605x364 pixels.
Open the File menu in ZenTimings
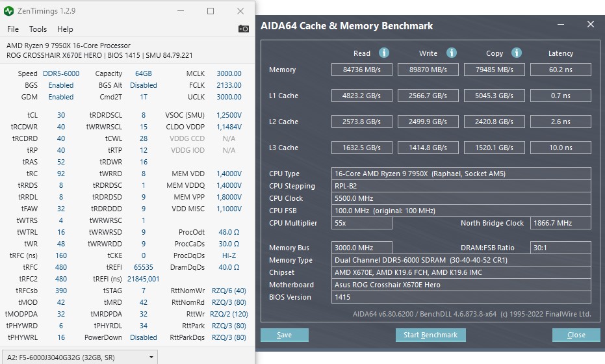coord(13,29)
